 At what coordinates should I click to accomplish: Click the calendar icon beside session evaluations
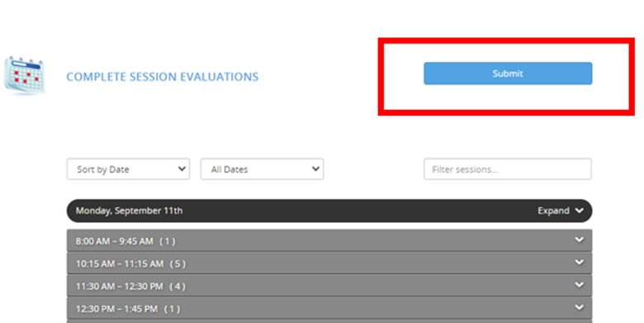coord(24,75)
